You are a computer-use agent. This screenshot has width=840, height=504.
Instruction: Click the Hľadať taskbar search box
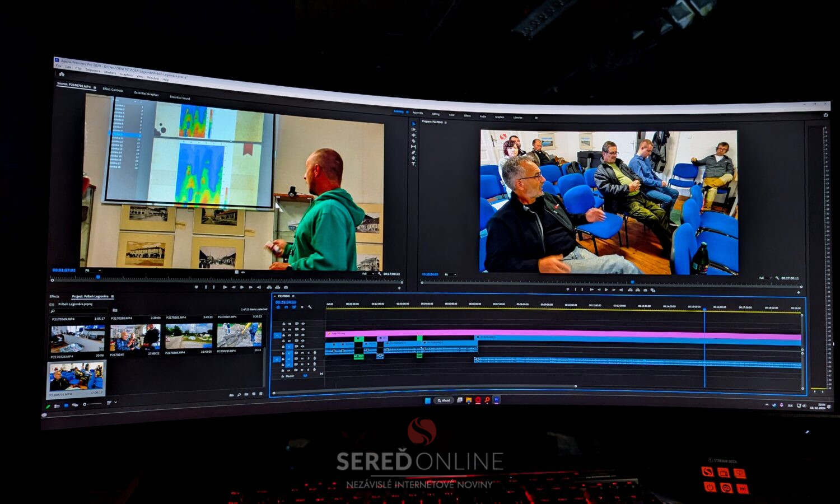pyautogui.click(x=444, y=400)
